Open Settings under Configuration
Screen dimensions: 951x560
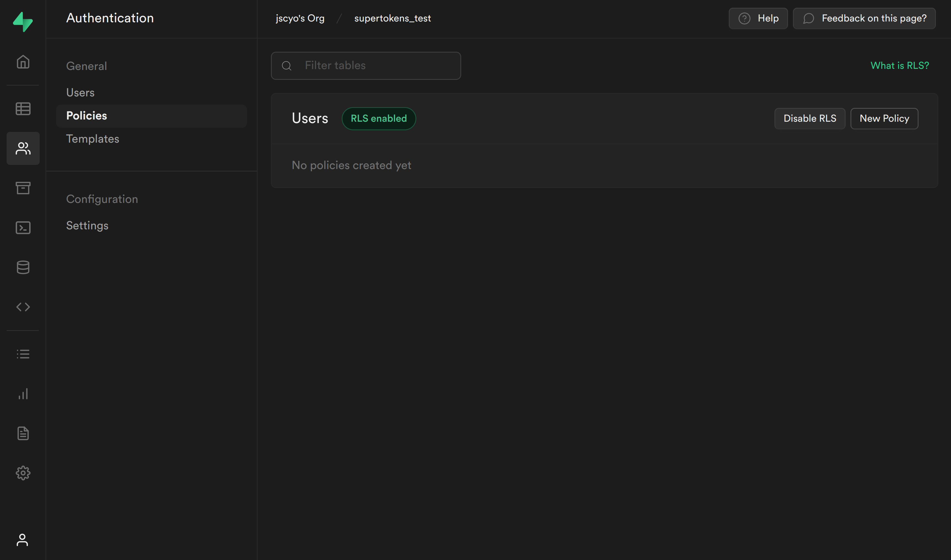tap(88, 226)
